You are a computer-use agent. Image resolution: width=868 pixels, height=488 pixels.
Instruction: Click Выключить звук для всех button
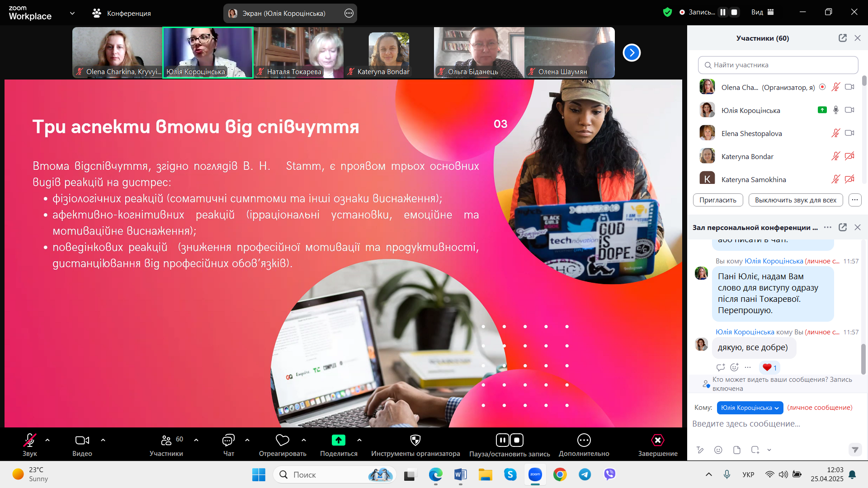(795, 200)
